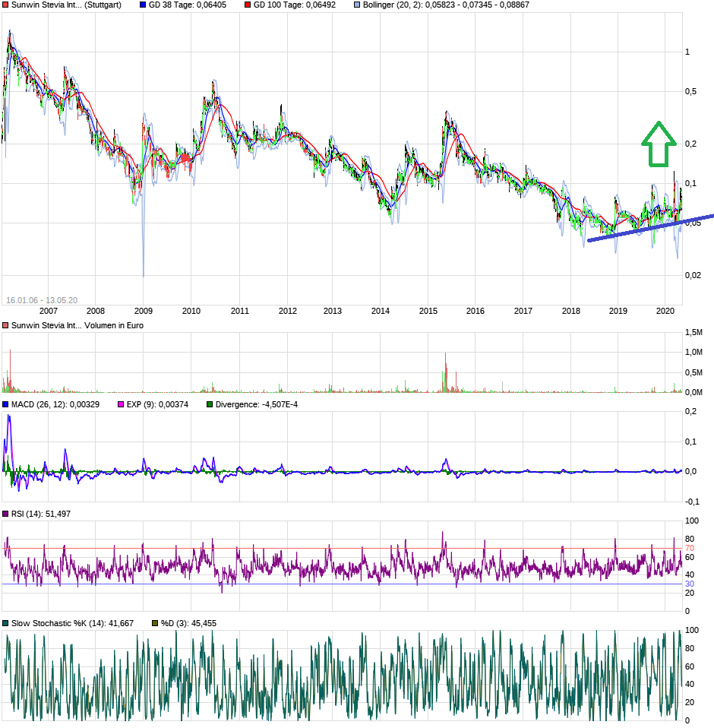Viewport: 714px width, 728px height.
Task: Click price axis value 1
Action: pos(687,52)
